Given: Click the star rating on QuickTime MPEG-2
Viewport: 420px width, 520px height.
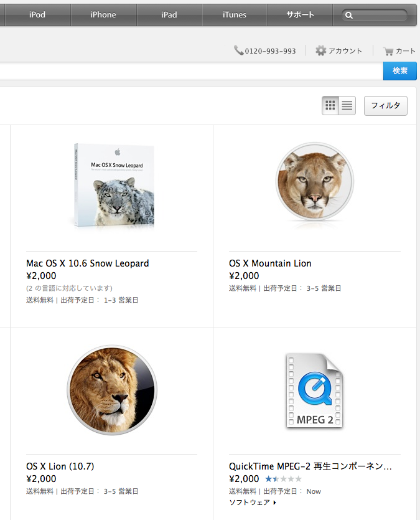Looking at the screenshot, I should point(284,478).
